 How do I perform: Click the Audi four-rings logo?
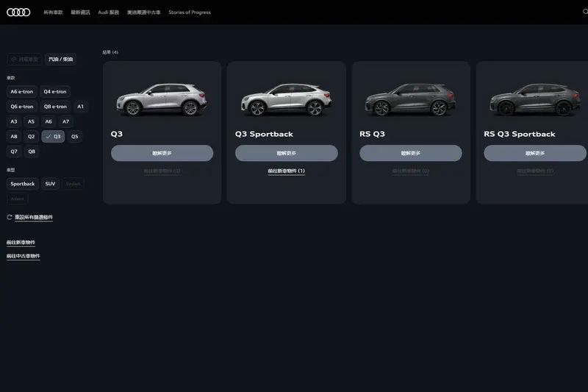point(18,13)
